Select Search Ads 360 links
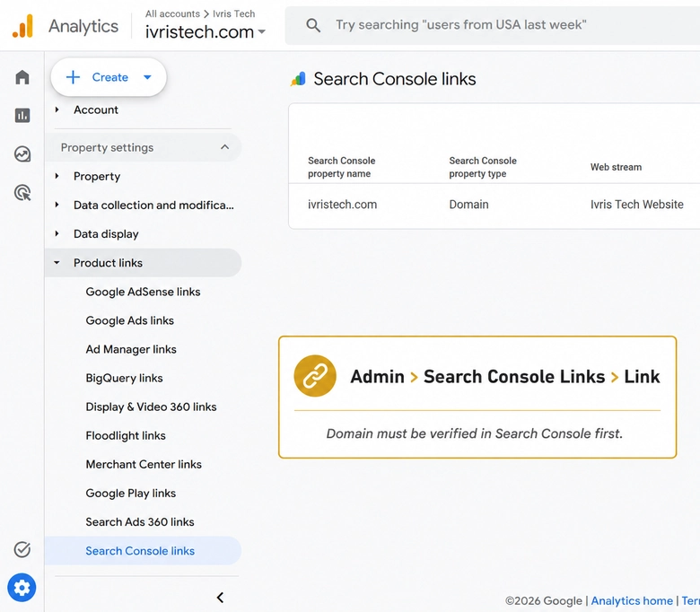This screenshot has height=612, width=700. (140, 522)
